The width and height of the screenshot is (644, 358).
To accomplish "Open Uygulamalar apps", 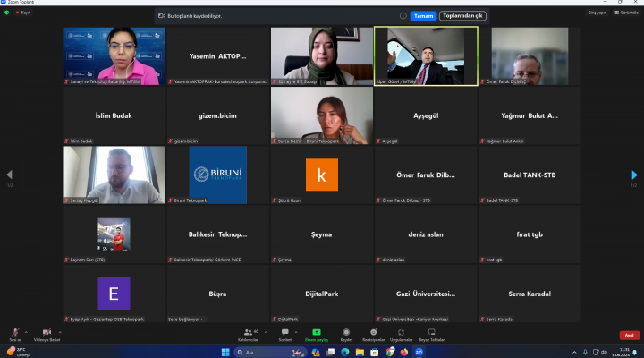I will click(401, 335).
